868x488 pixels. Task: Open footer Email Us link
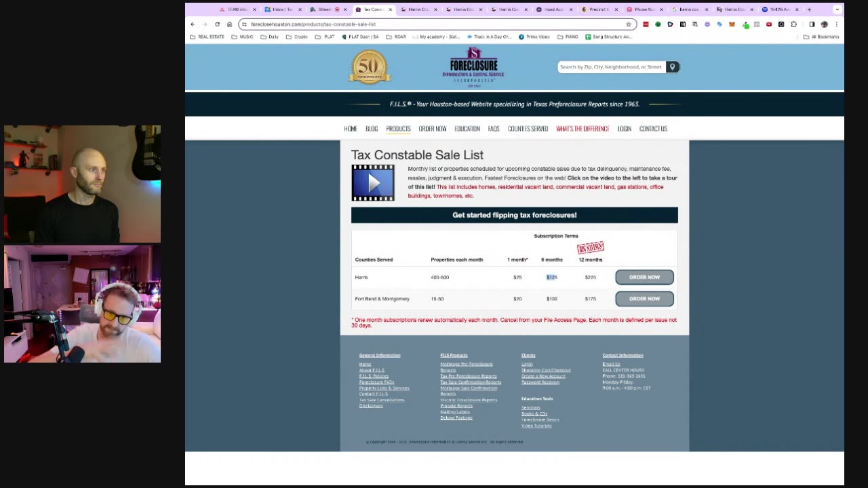tap(611, 364)
